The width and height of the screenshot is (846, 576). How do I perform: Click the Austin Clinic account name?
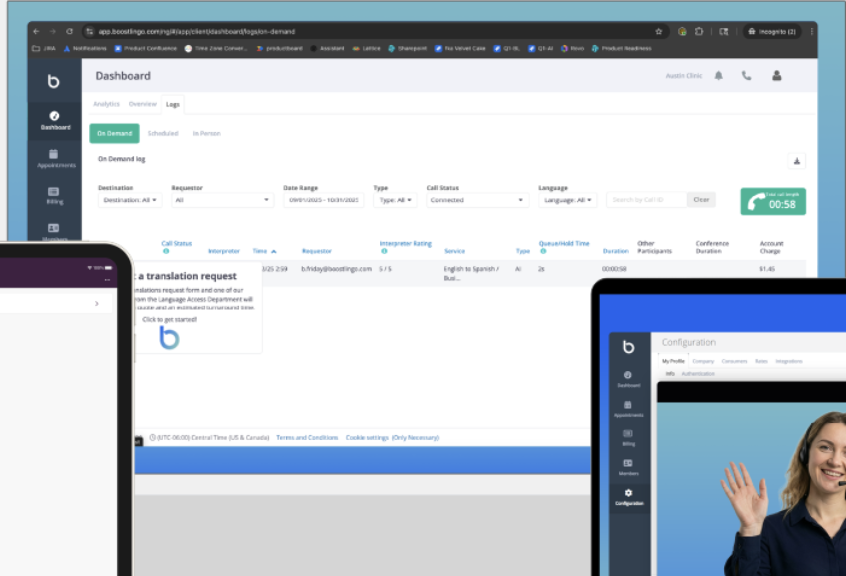click(684, 76)
